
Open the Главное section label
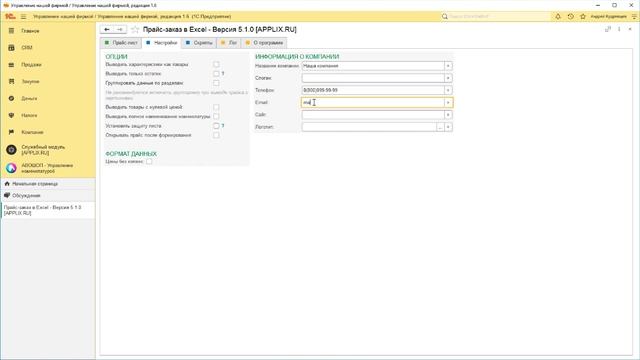click(30, 31)
